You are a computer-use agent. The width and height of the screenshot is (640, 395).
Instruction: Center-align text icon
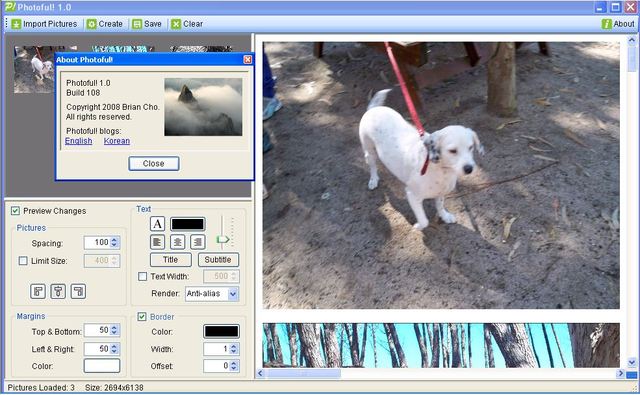[178, 242]
